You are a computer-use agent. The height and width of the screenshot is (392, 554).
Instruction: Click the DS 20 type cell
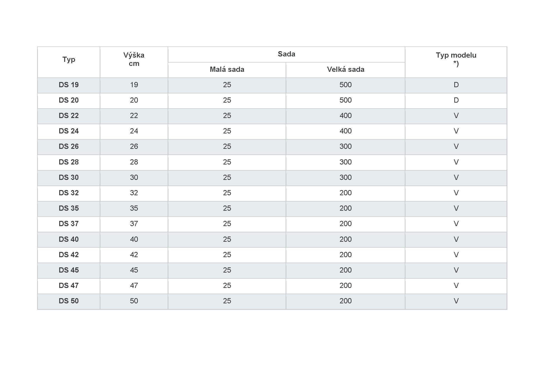(x=69, y=100)
